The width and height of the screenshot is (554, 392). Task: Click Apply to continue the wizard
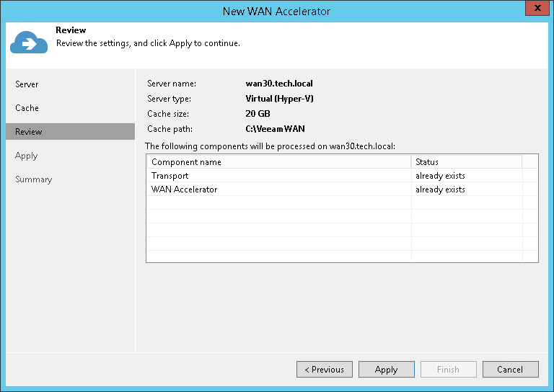point(386,370)
